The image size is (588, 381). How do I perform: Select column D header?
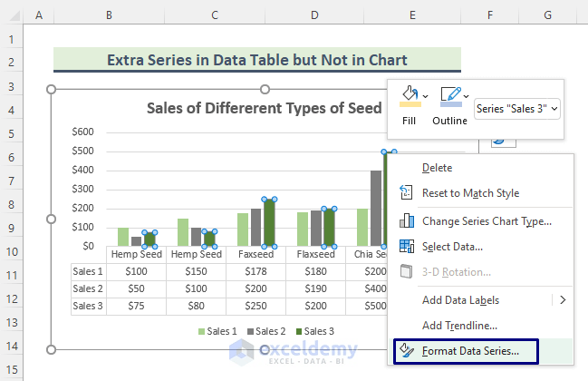pos(314,15)
